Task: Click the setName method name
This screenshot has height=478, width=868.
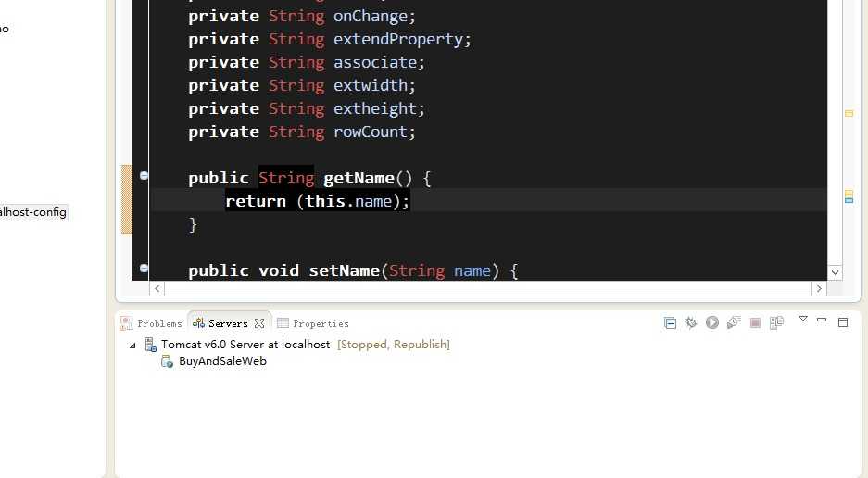Action: 344,270
